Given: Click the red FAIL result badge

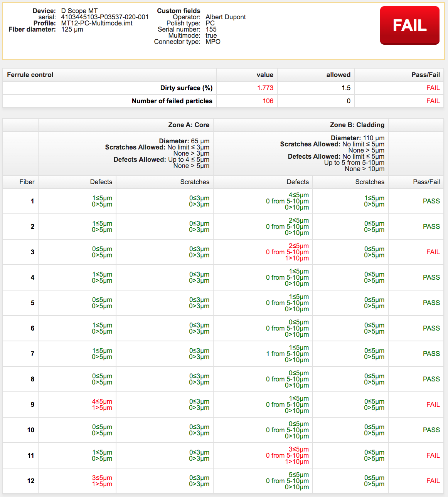Looking at the screenshot, I should coord(409,25).
